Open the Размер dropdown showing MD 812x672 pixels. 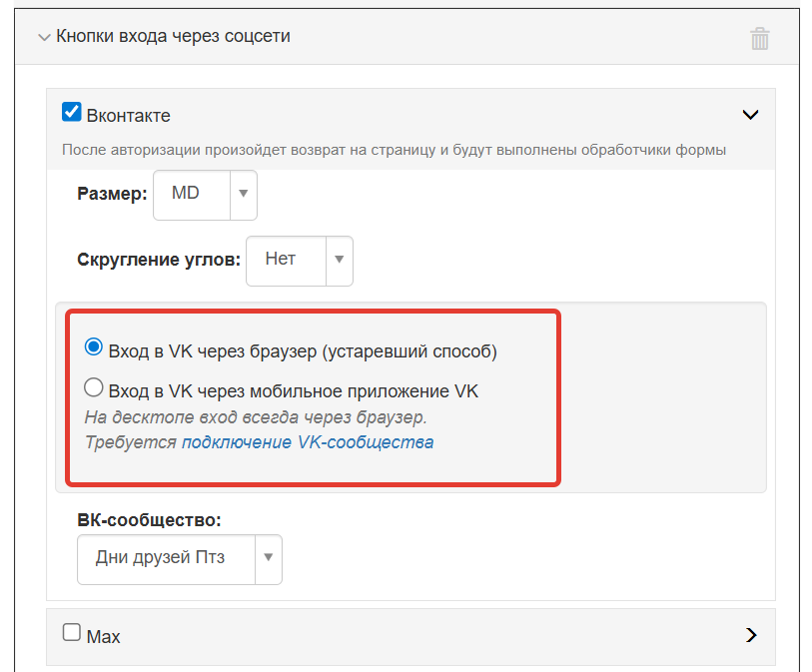[x=205, y=195]
